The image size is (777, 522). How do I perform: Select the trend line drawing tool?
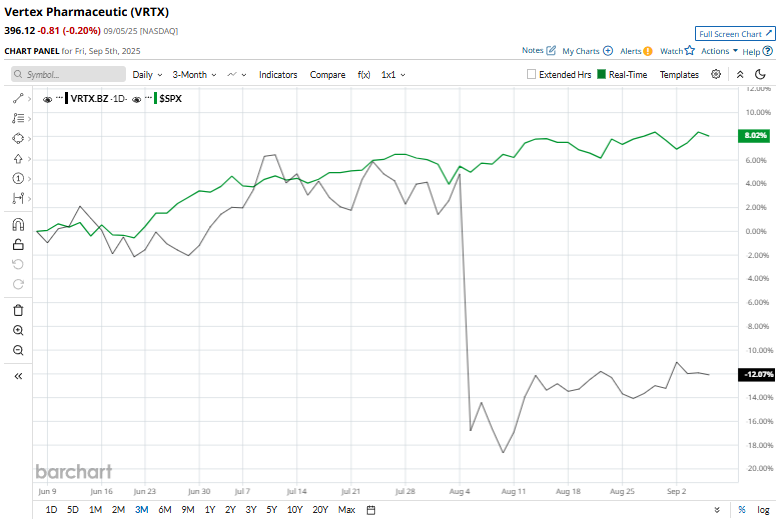(18, 99)
